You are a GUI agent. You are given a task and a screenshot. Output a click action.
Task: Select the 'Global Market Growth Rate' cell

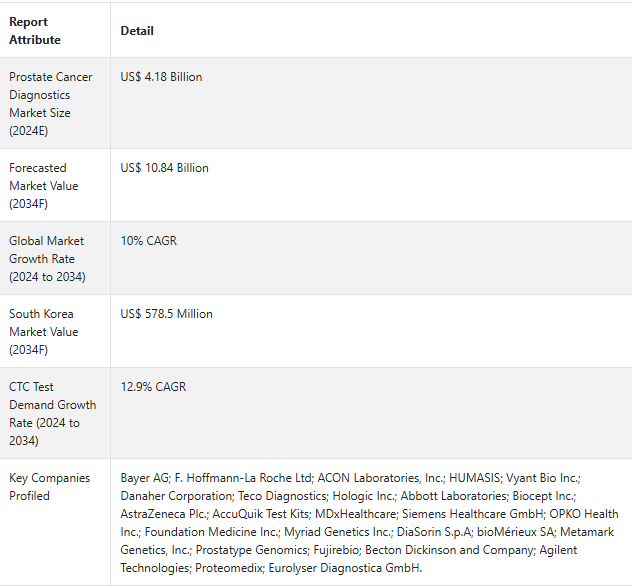(47, 259)
